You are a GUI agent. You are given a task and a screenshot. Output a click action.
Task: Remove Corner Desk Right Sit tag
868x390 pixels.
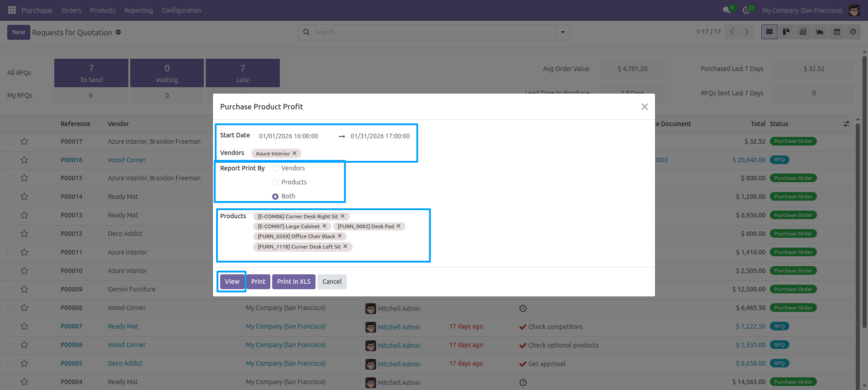343,216
